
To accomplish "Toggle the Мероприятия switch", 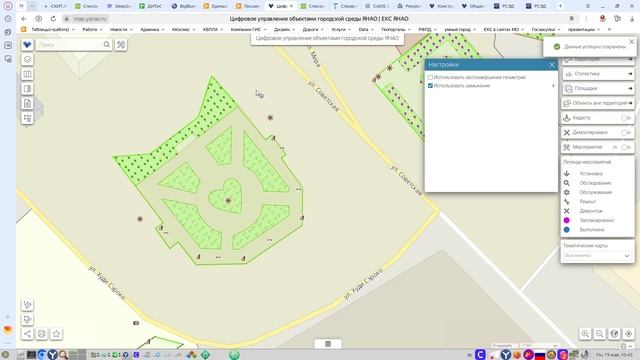I will (625, 147).
